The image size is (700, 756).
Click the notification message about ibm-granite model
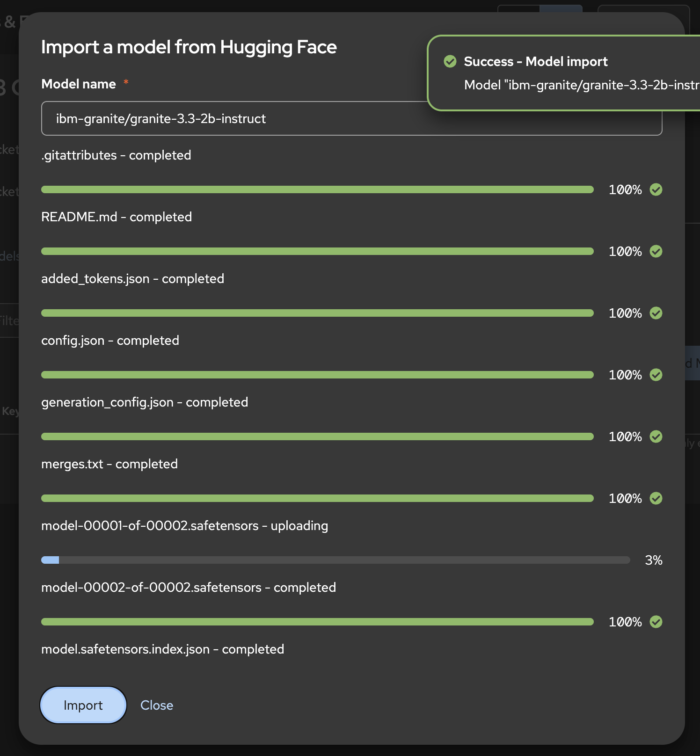581,85
